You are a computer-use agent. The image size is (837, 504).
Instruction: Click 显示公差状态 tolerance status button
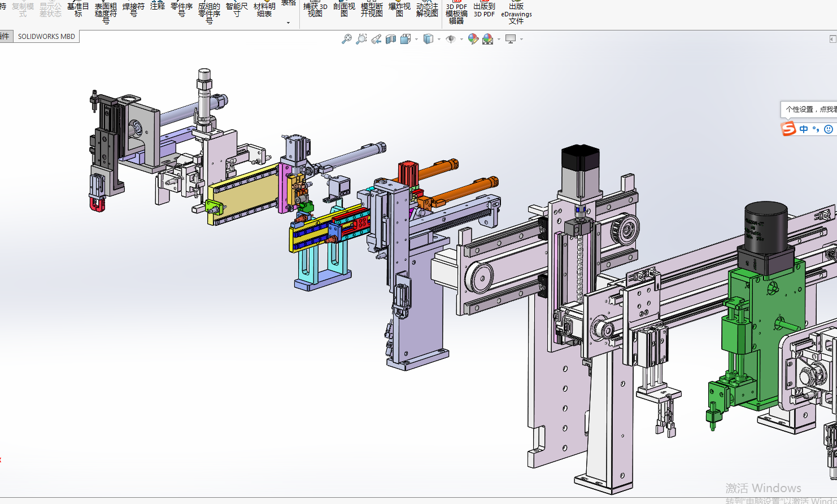tap(50, 10)
